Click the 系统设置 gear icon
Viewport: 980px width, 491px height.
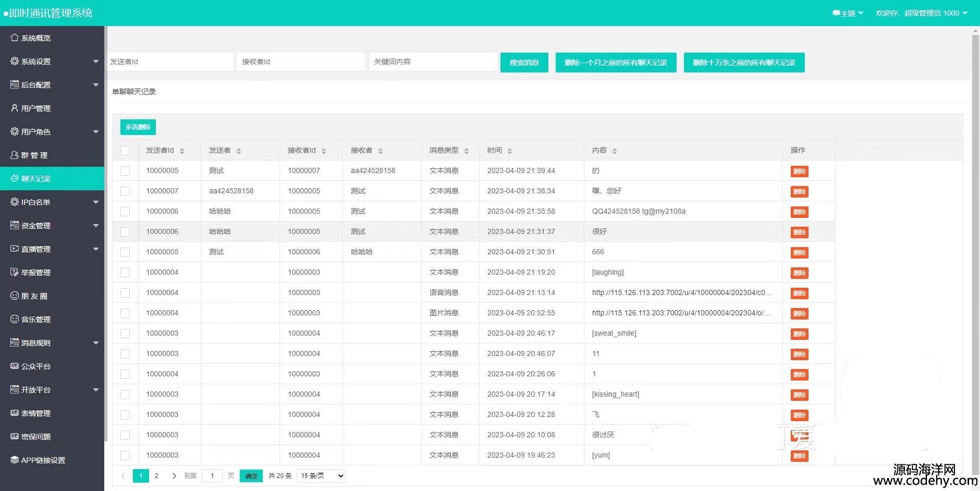pyautogui.click(x=15, y=61)
